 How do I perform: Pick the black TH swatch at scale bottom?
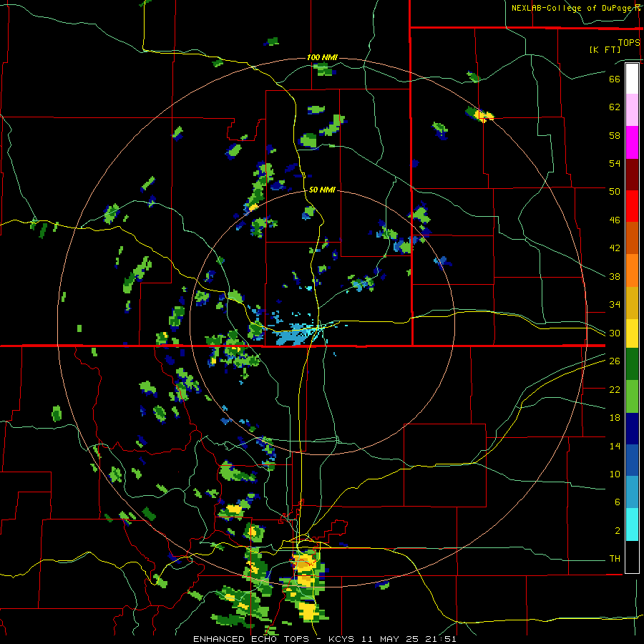coord(632,557)
